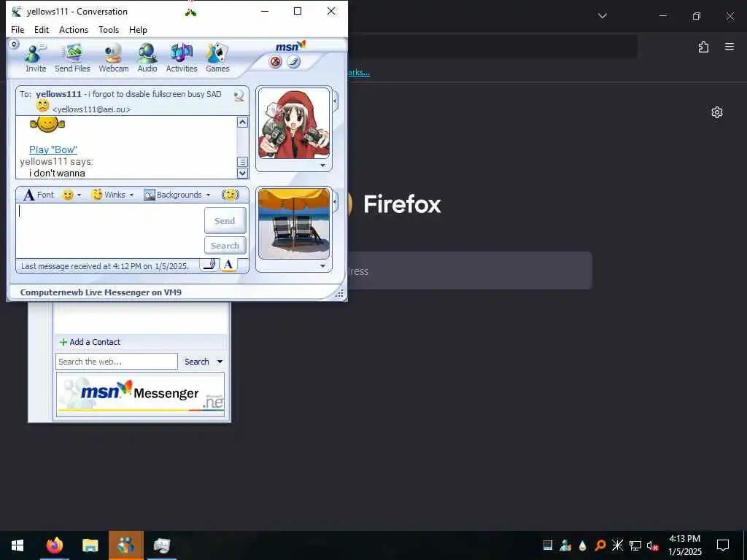Click the Messenger buddy tray icon
Image resolution: width=747 pixels, height=560 pixels.
point(565,545)
